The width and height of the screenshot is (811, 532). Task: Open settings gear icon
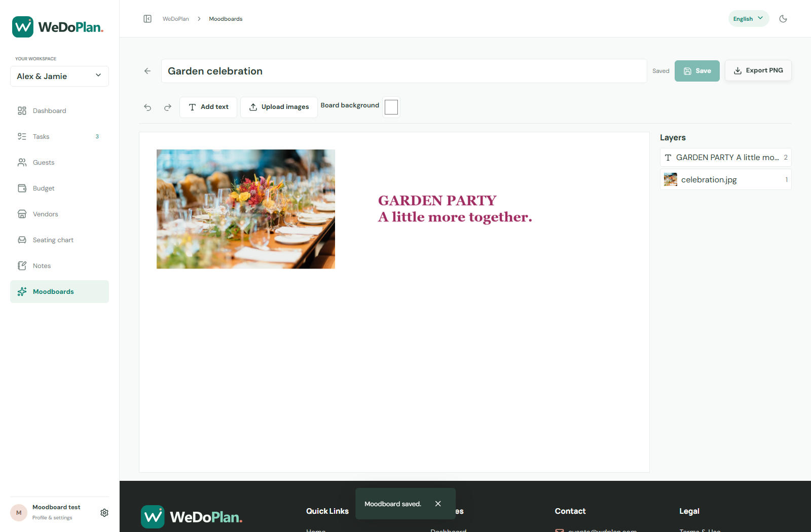104,513
